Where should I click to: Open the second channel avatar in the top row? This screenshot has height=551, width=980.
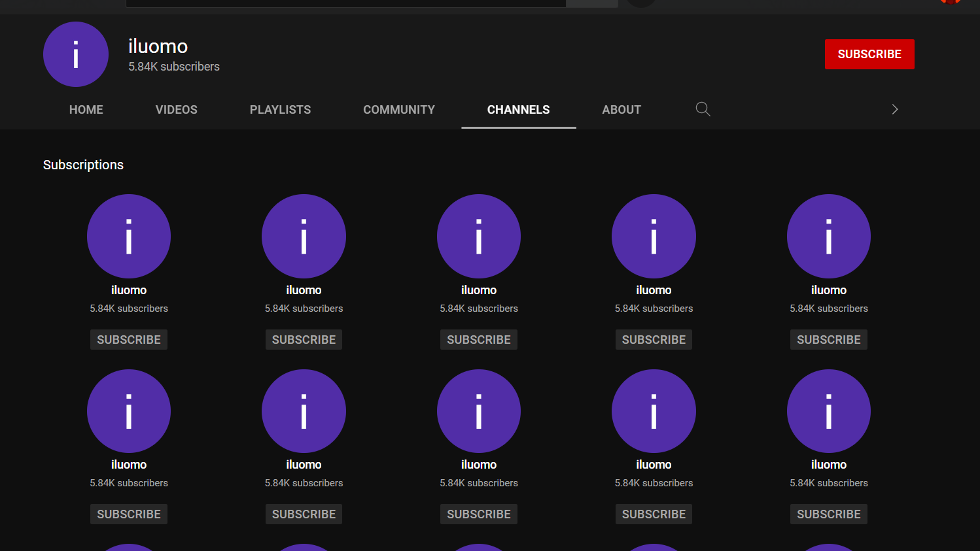point(304,236)
